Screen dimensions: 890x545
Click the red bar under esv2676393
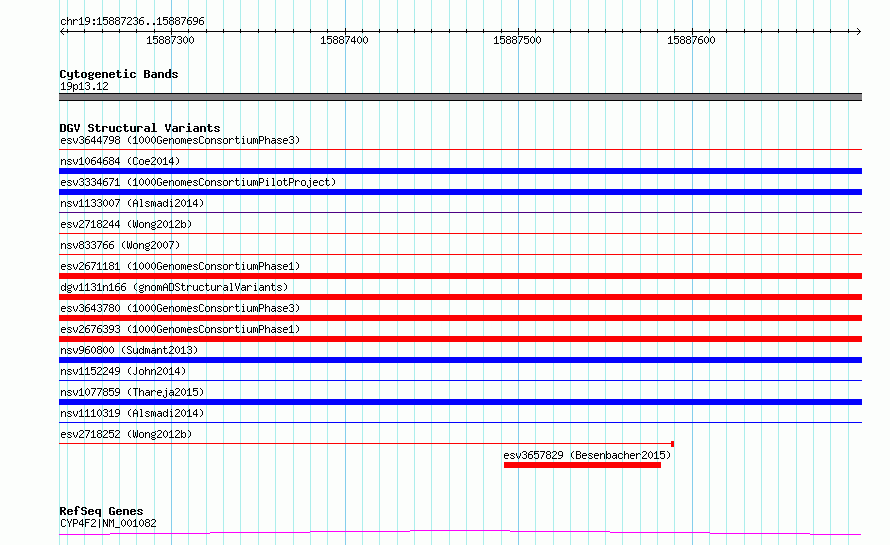coord(460,339)
